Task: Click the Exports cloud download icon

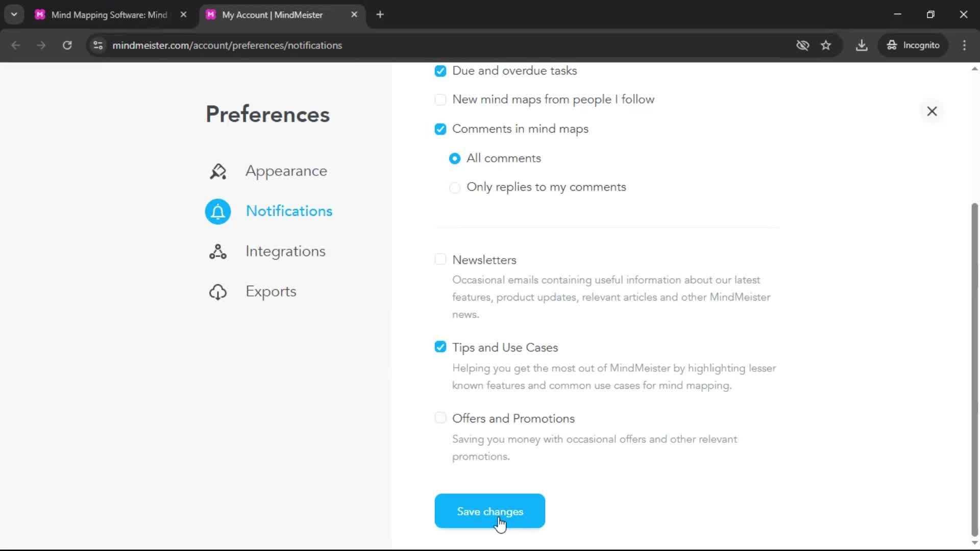Action: 218,292
